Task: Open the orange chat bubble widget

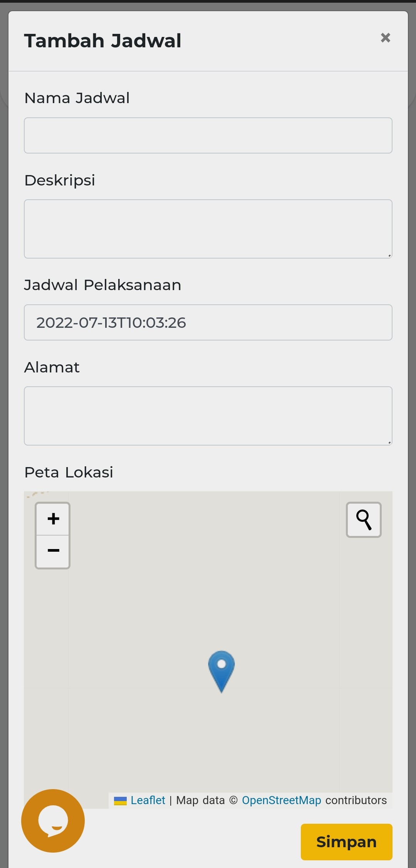Action: coord(53,820)
